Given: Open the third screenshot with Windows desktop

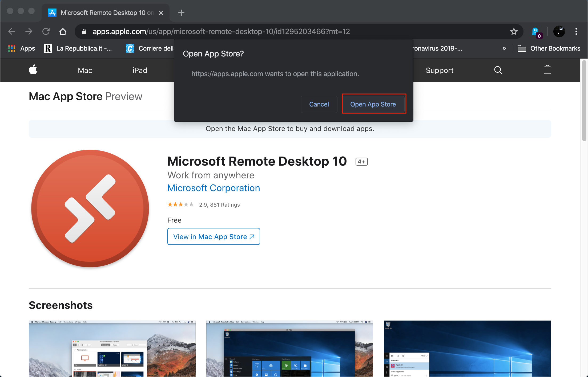Looking at the screenshot, I should coord(467,349).
